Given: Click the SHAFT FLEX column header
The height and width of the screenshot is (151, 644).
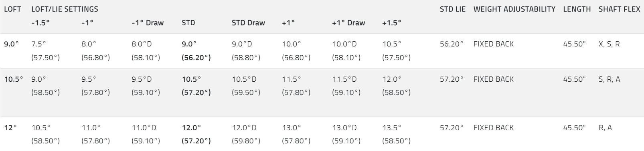Looking at the screenshot, I should [x=619, y=9].
